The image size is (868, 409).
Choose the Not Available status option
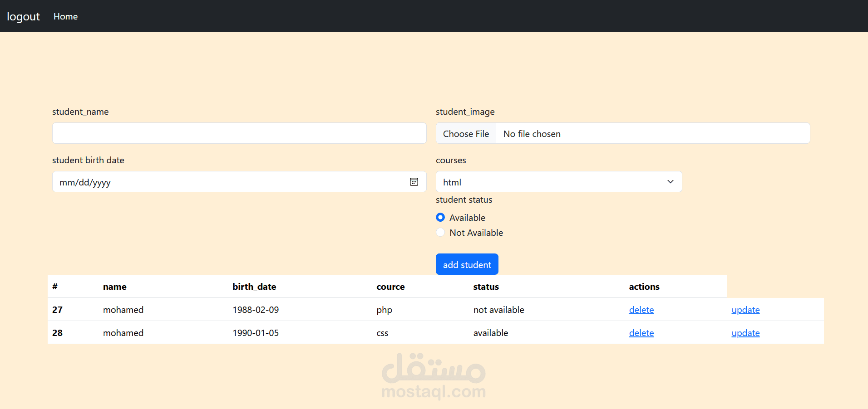(440, 232)
